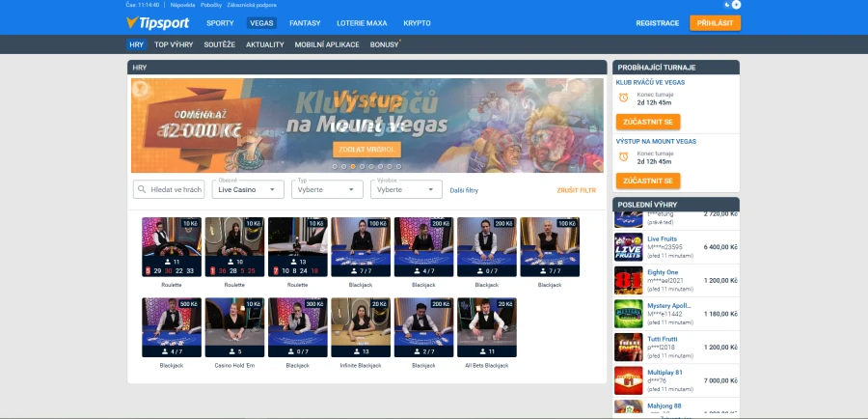This screenshot has width=868, height=419.
Task: Click the 6 400,00 Kč win amount
Action: click(x=720, y=247)
